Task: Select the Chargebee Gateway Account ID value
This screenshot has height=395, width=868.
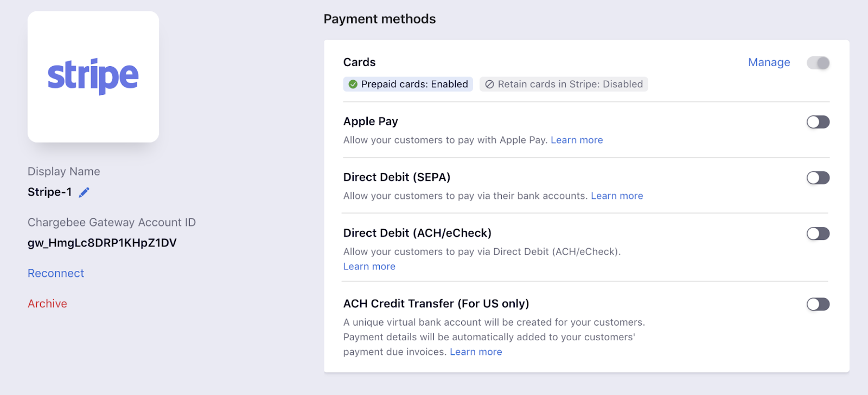Action: 102,243
